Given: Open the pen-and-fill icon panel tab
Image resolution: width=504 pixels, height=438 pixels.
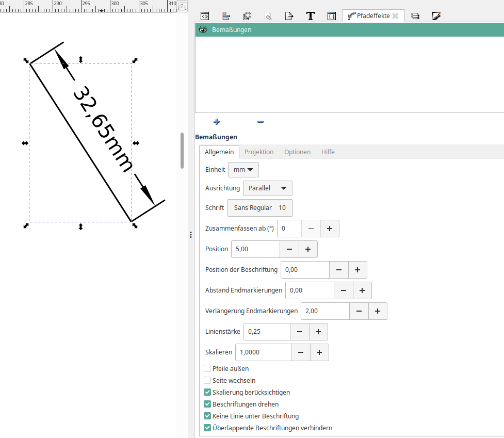Looking at the screenshot, I should click(436, 16).
